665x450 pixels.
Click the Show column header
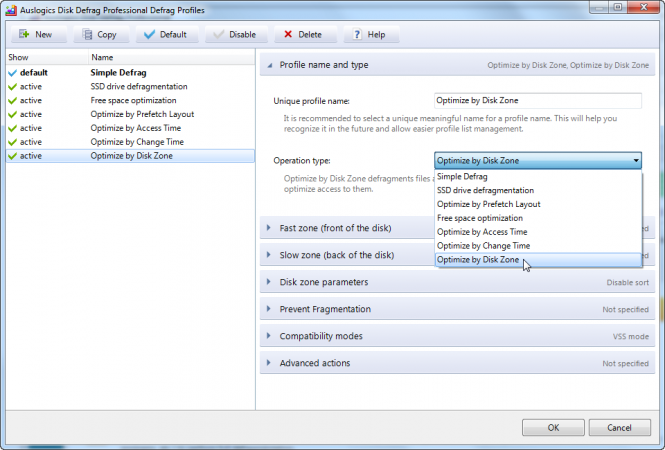[x=47, y=57]
